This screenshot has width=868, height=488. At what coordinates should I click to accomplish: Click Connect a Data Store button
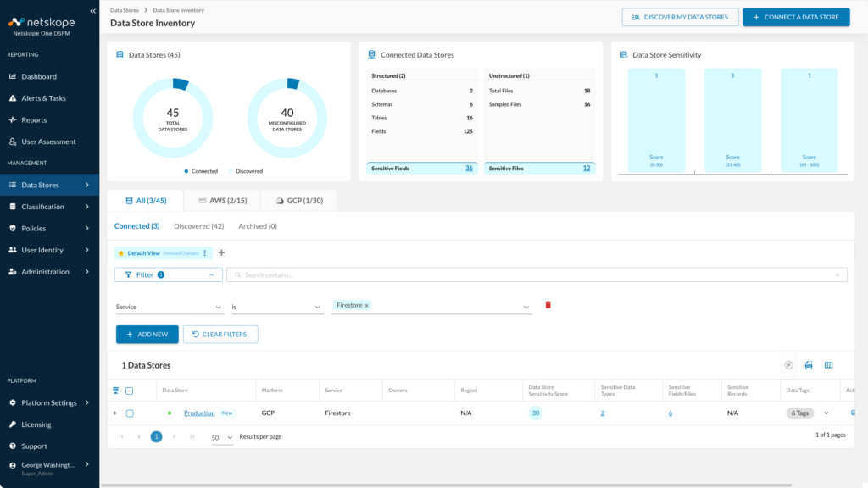(x=796, y=17)
